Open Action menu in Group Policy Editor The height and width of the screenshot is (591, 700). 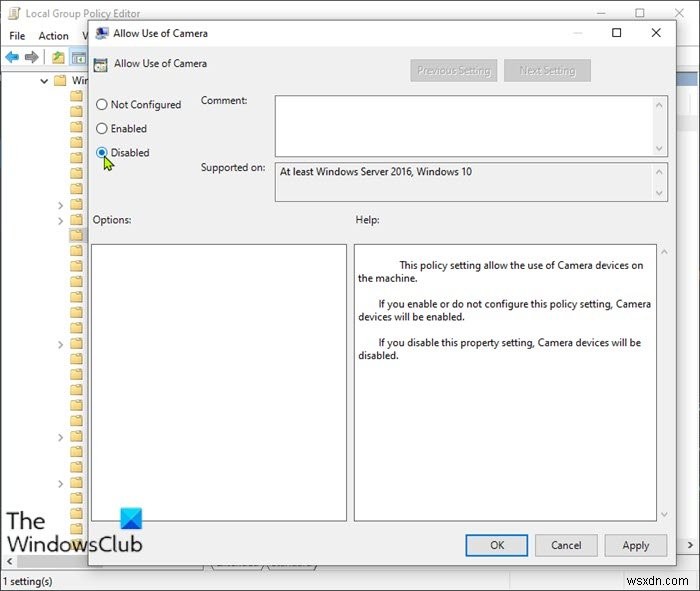click(x=54, y=36)
